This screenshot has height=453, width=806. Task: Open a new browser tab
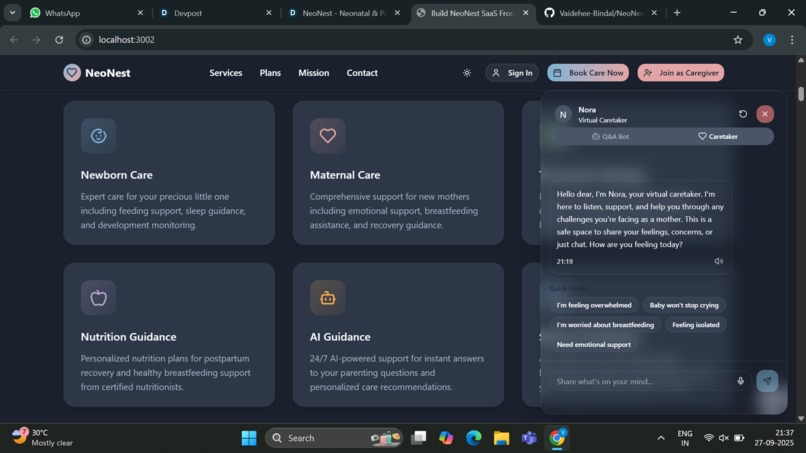pyautogui.click(x=677, y=13)
